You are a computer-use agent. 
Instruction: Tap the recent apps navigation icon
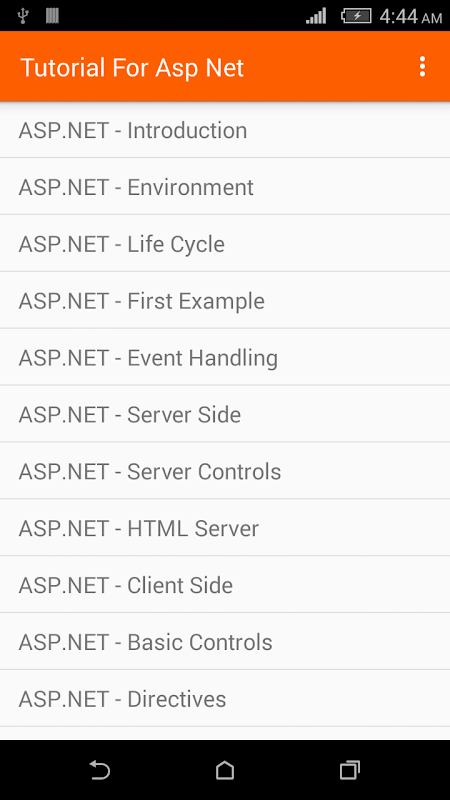[350, 770]
